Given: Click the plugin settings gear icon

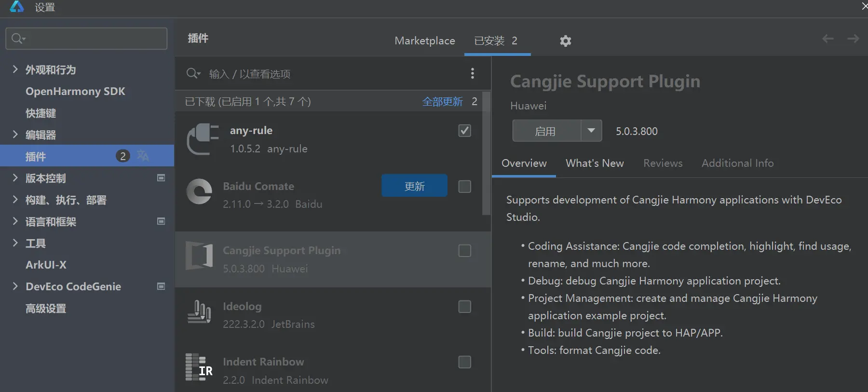Looking at the screenshot, I should click(x=565, y=41).
